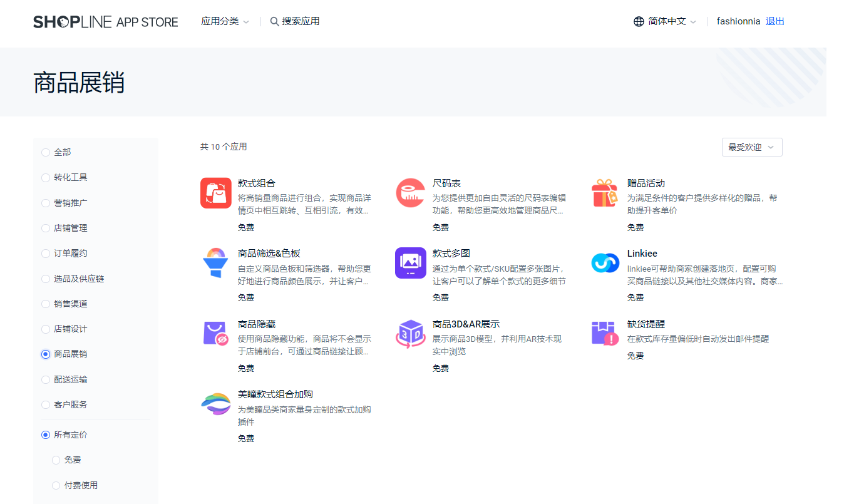Open the 最受欢迎 sort dropdown
The height and width of the screenshot is (504, 849).
[x=751, y=147]
